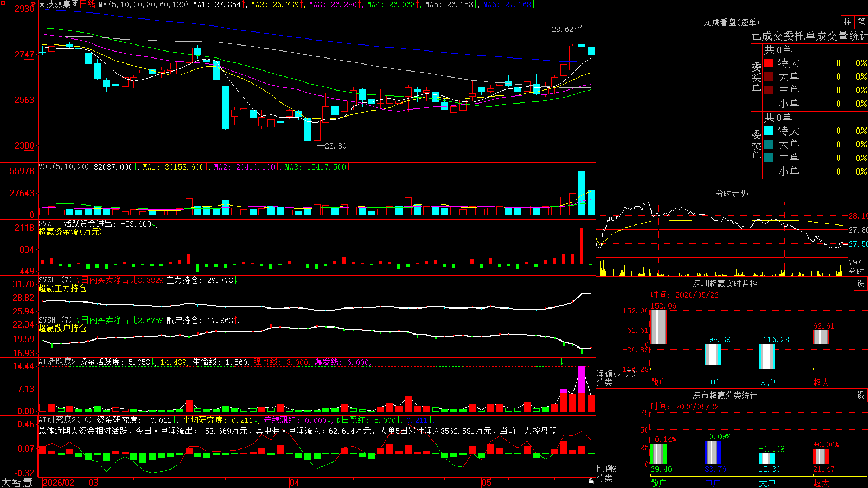Click the 委买单 section label

(x=756, y=77)
